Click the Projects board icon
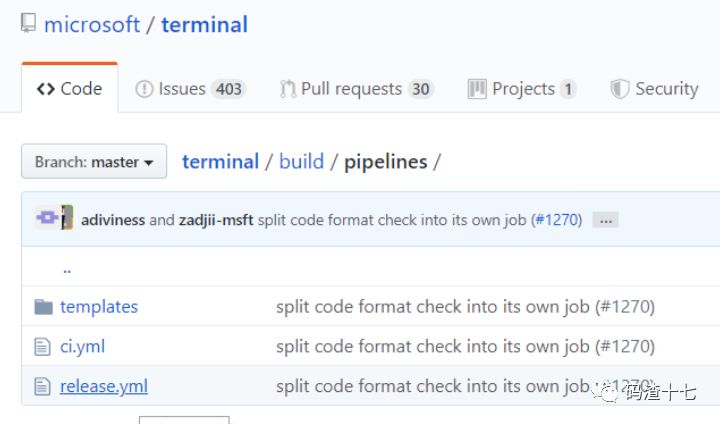Image resolution: width=720 pixels, height=424 pixels. 477,89
